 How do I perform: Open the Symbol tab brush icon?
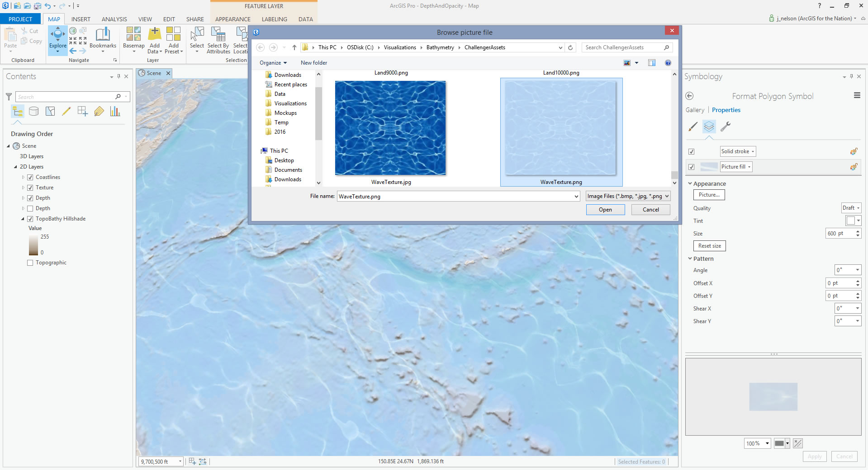(693, 127)
